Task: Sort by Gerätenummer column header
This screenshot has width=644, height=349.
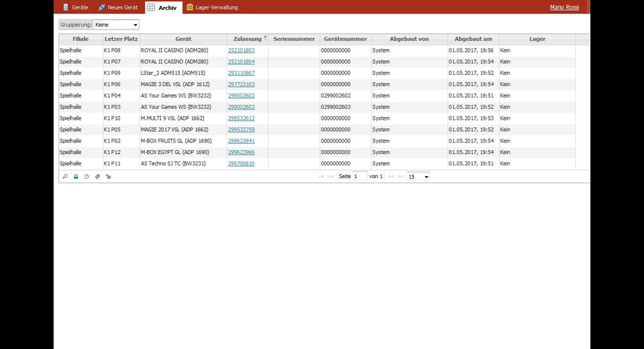Action: tap(345, 39)
